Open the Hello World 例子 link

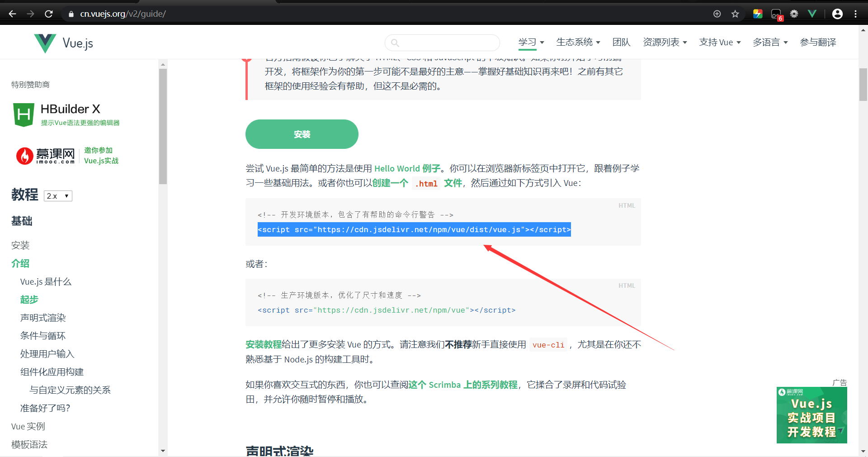407,169
